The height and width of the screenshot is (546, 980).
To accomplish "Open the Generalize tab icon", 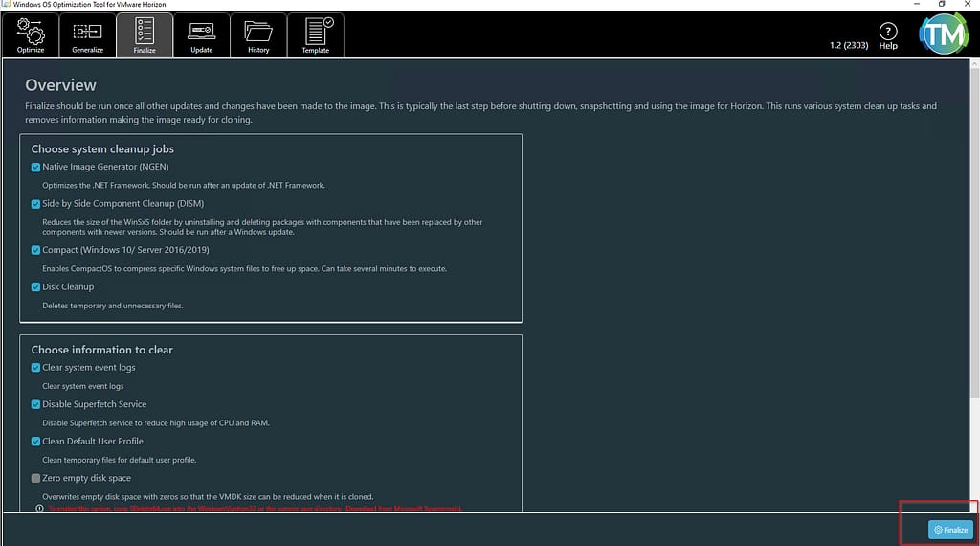I will [87, 35].
